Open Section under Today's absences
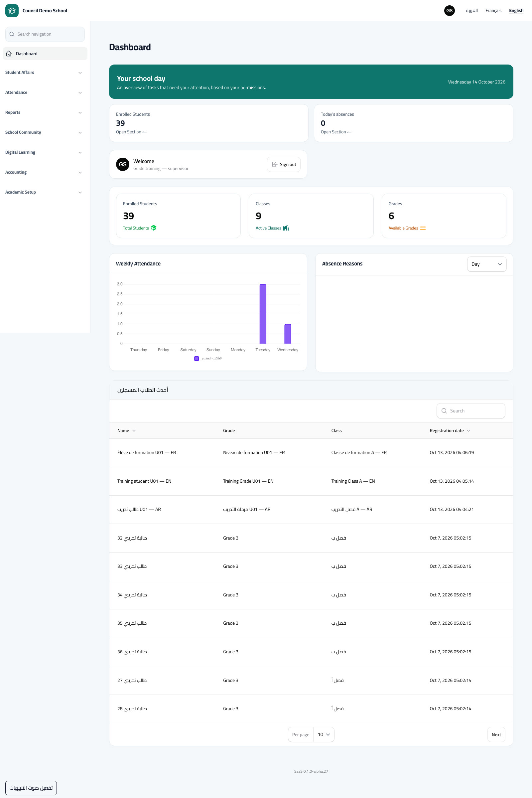Screen dimensions: 532x798 pos(336,132)
